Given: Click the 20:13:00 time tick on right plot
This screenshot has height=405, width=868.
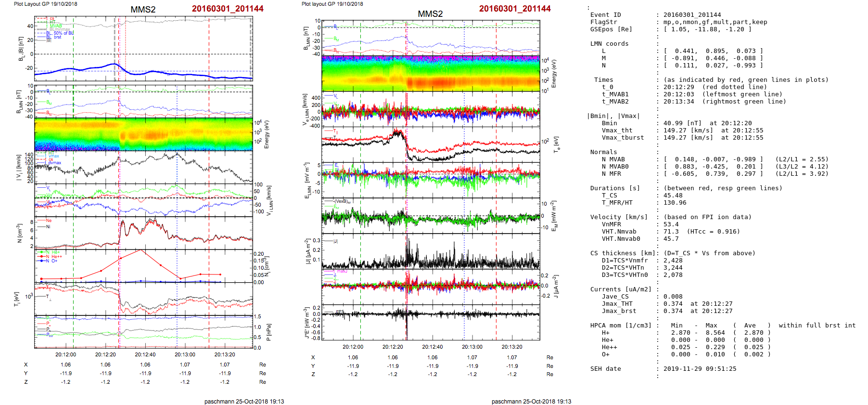Looking at the screenshot, I should pos(472,347).
